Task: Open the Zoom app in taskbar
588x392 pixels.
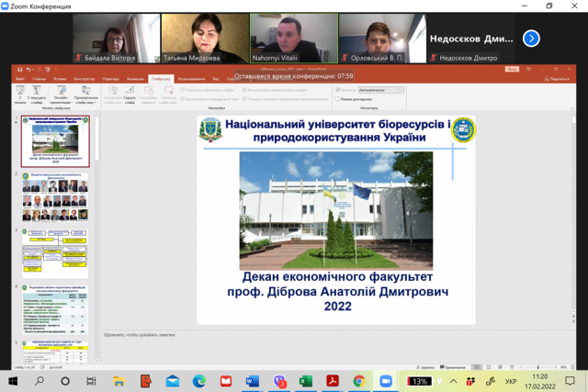Action: 385,380
